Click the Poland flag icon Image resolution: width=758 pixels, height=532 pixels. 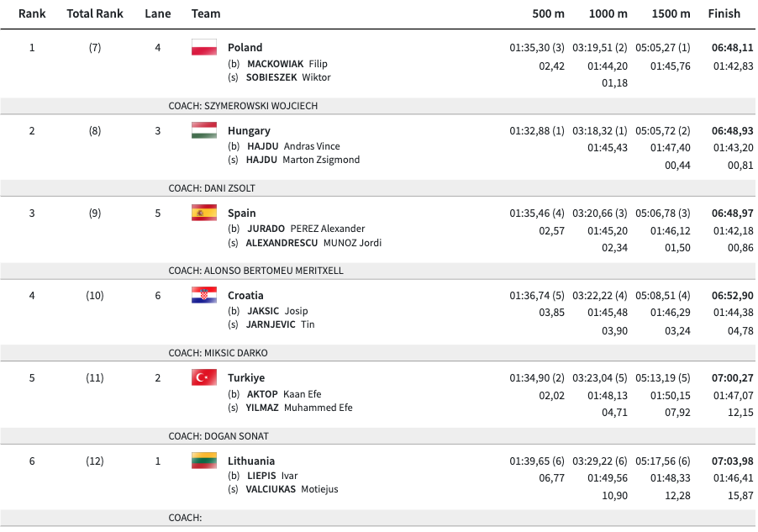pyautogui.click(x=204, y=47)
